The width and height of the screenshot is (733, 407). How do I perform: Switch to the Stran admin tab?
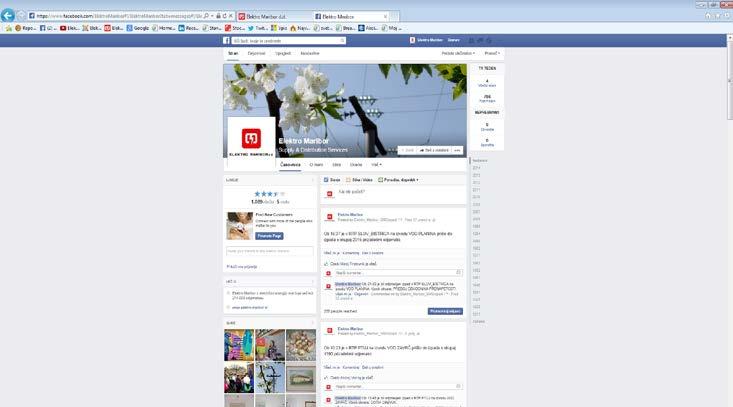click(x=233, y=54)
